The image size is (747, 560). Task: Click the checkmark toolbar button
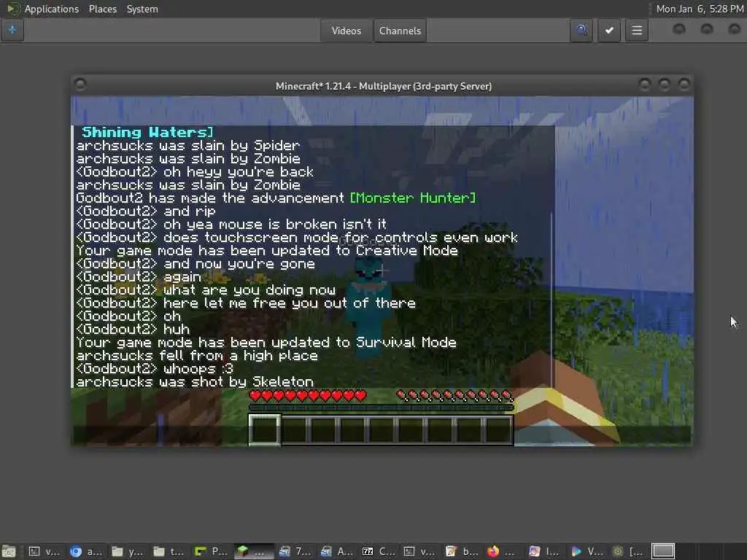tap(609, 31)
